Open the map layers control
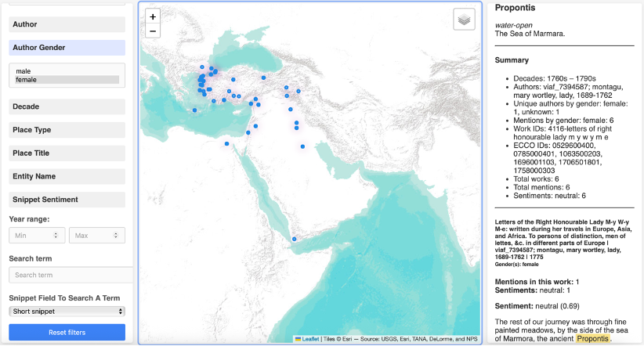This screenshot has width=644, height=346. [464, 20]
